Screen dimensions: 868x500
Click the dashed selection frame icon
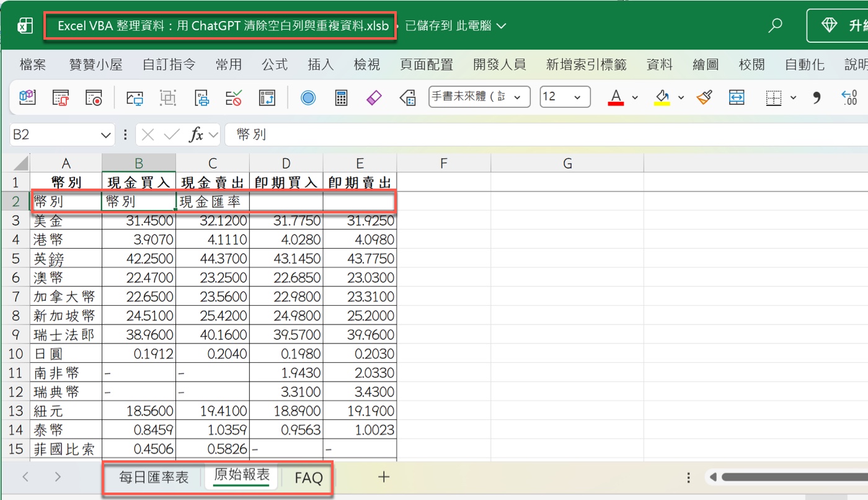pos(168,97)
